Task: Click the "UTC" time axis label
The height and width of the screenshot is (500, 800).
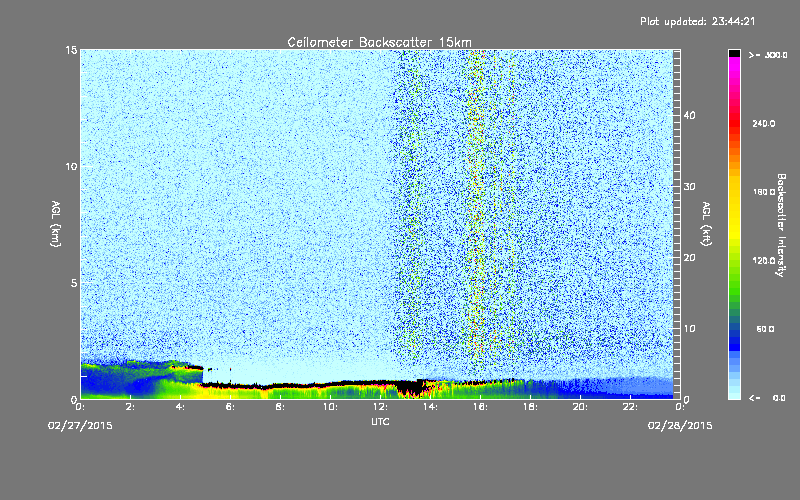Action: (x=380, y=421)
